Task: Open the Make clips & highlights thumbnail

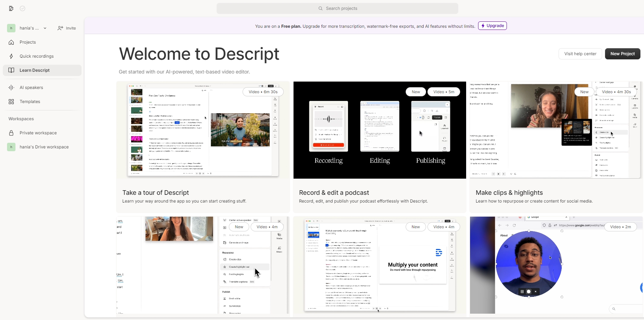Action: (557, 130)
